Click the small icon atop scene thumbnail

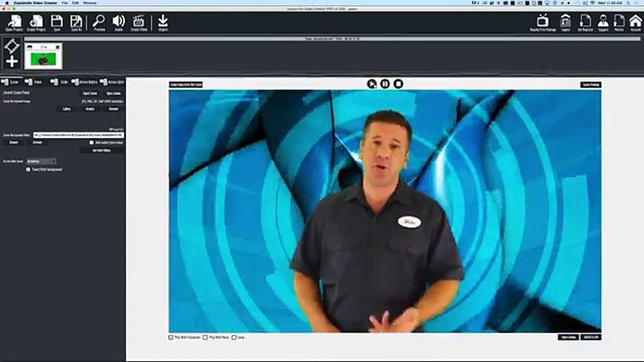29,47
